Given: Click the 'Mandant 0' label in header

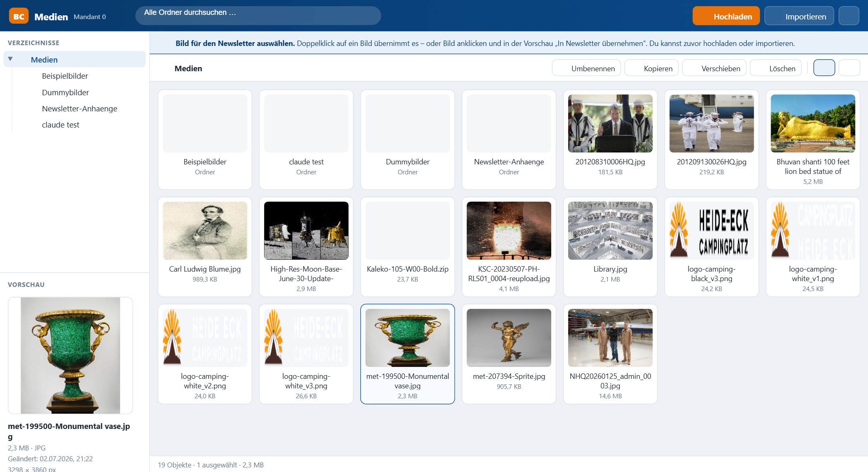Looking at the screenshot, I should coord(89,17).
